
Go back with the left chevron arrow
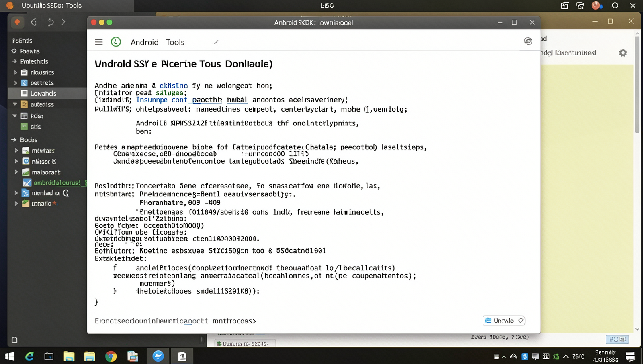[34, 22]
